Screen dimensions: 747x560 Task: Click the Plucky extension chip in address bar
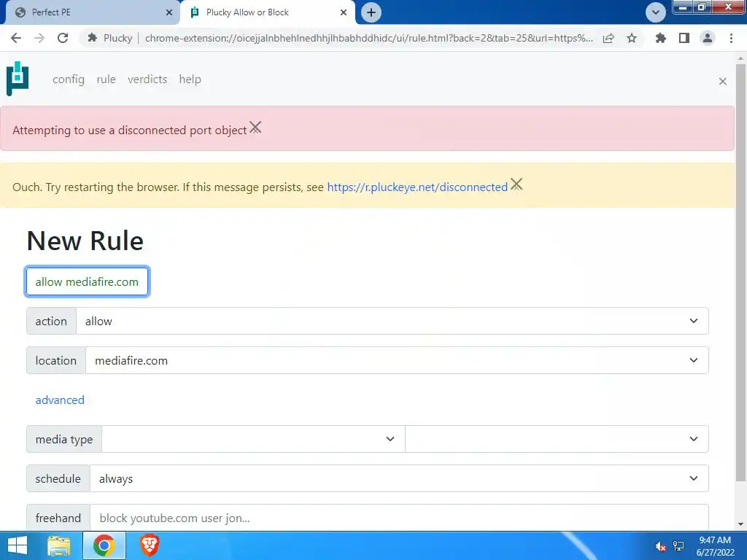pos(110,38)
